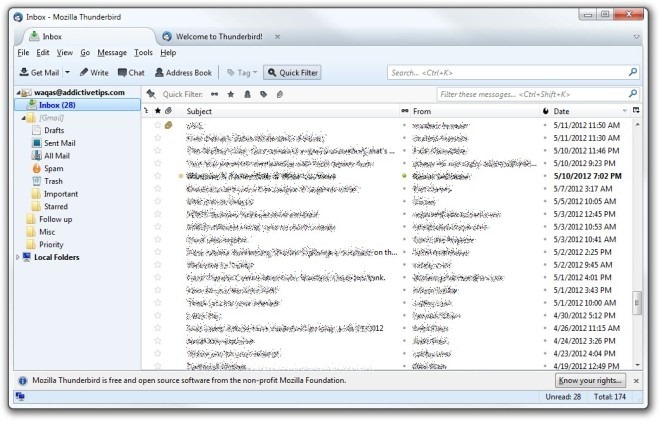660x421 pixels.
Task: Open the Get Mail dropdown arrow
Action: 67,72
